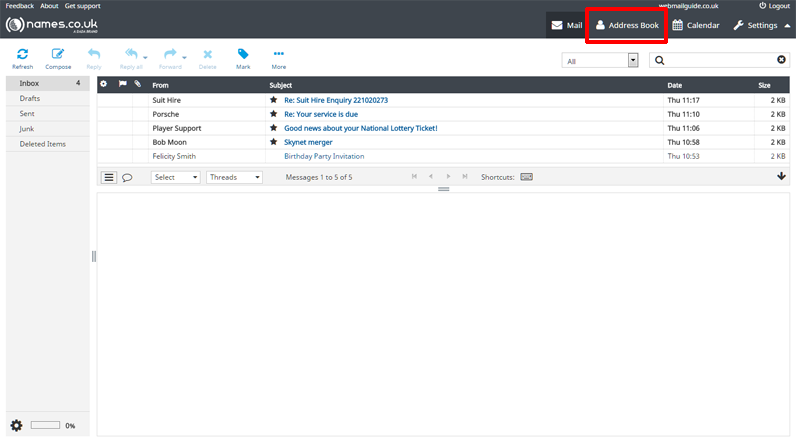Toggle star on Porsche message
The width and height of the screenshot is (796, 448).
(274, 114)
